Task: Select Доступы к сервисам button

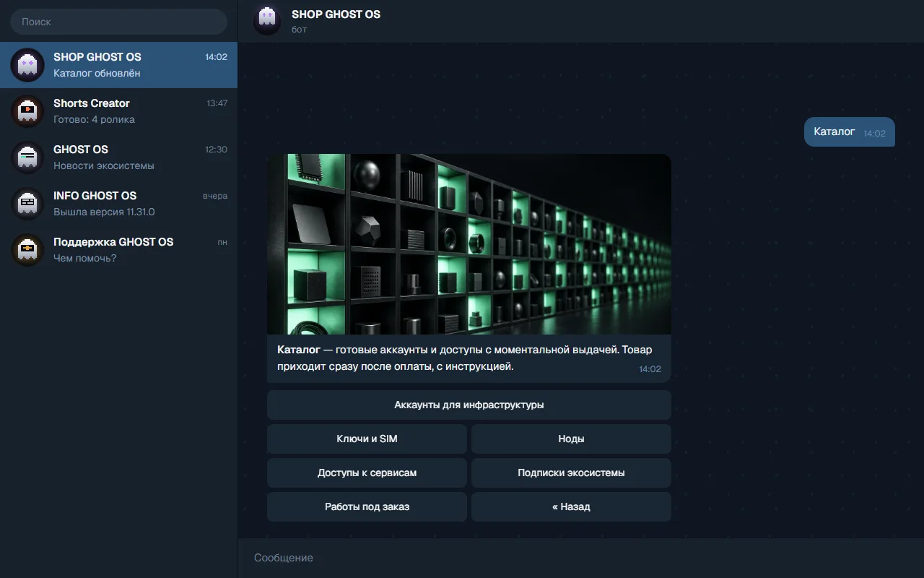Action: pyautogui.click(x=367, y=473)
